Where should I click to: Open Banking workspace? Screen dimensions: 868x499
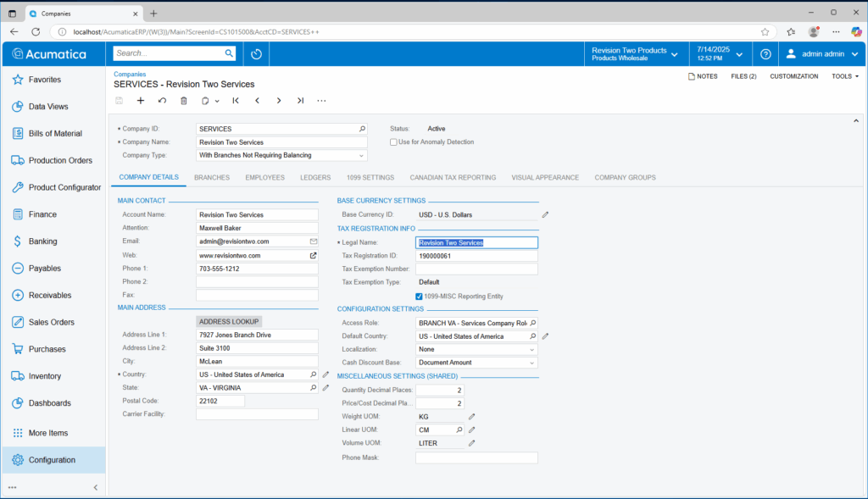[x=42, y=241]
